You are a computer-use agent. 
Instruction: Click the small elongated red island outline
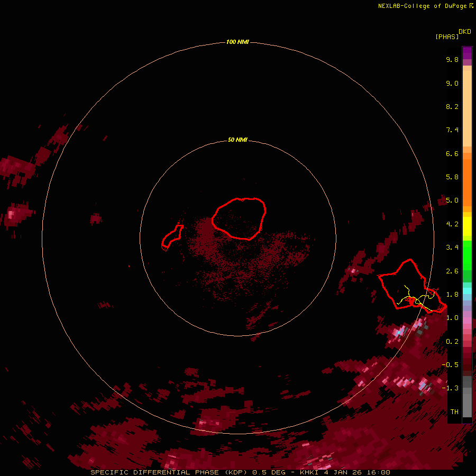click(172, 237)
